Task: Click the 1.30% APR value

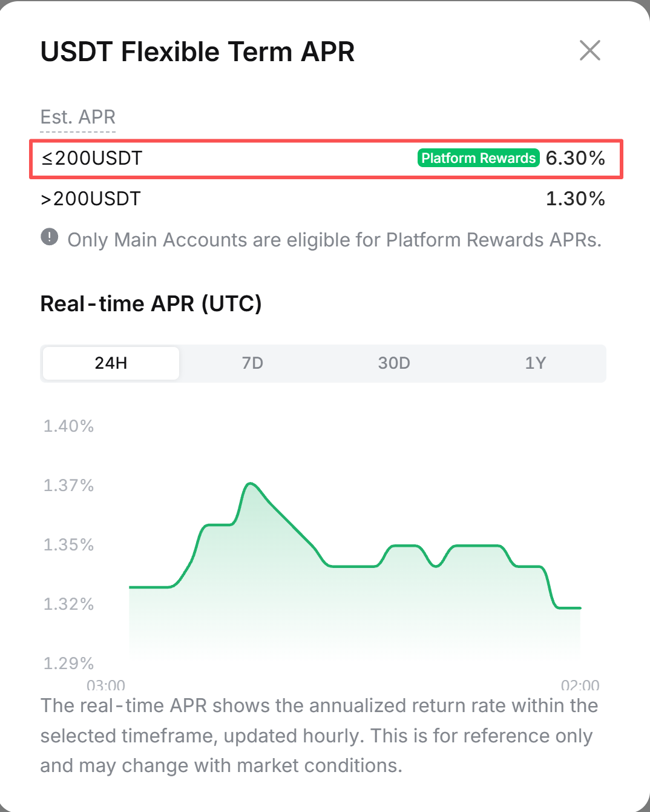Action: point(575,199)
